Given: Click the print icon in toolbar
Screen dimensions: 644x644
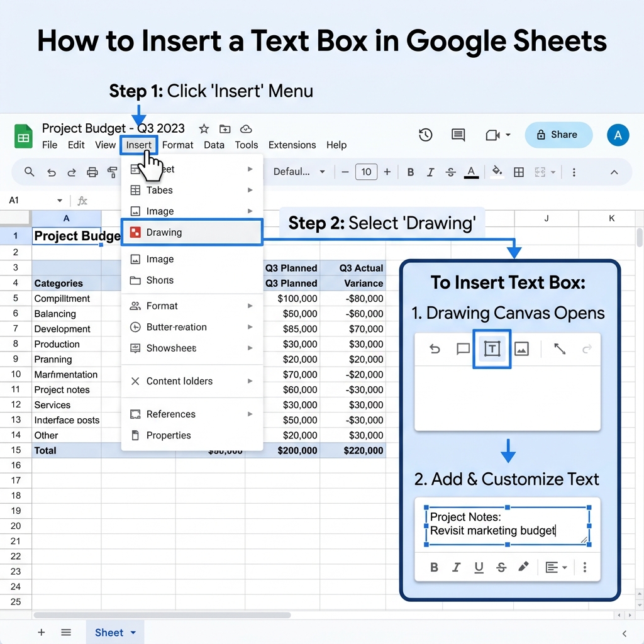Looking at the screenshot, I should [x=92, y=172].
